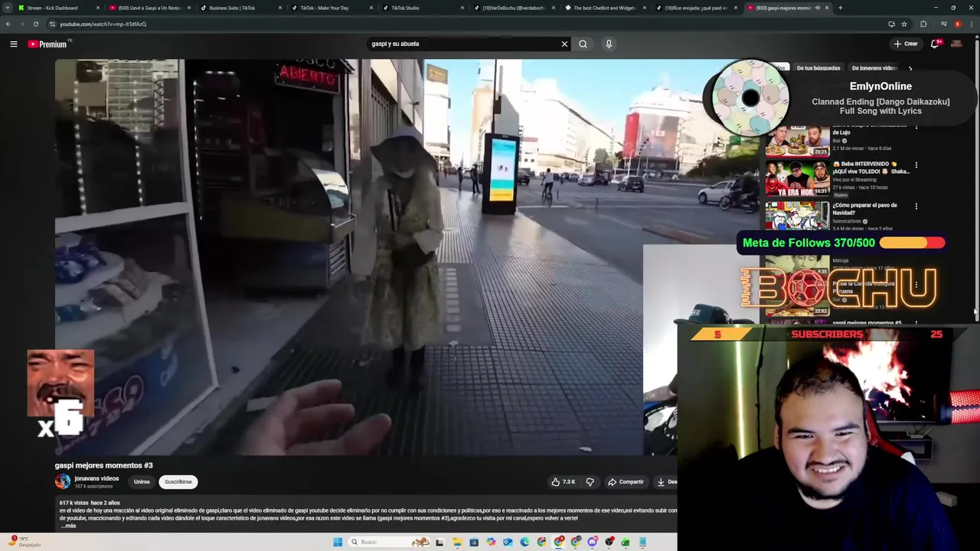The width and height of the screenshot is (980, 551).
Task: Open the account avatar menu
Action: click(957, 44)
